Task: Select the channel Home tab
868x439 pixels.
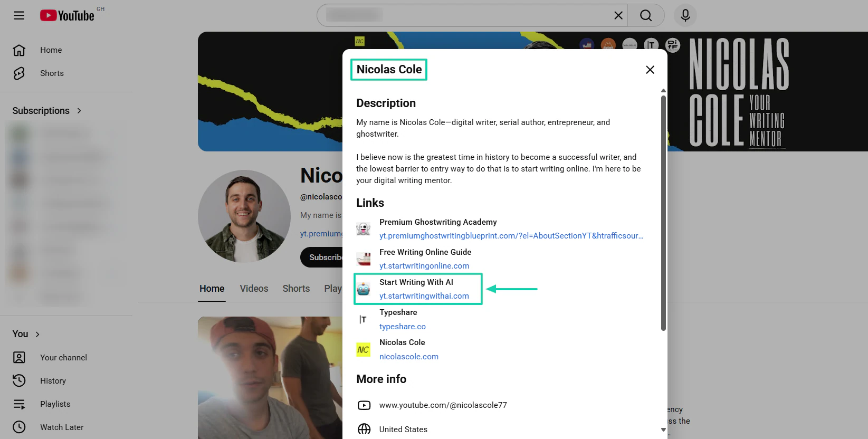Action: click(212, 289)
